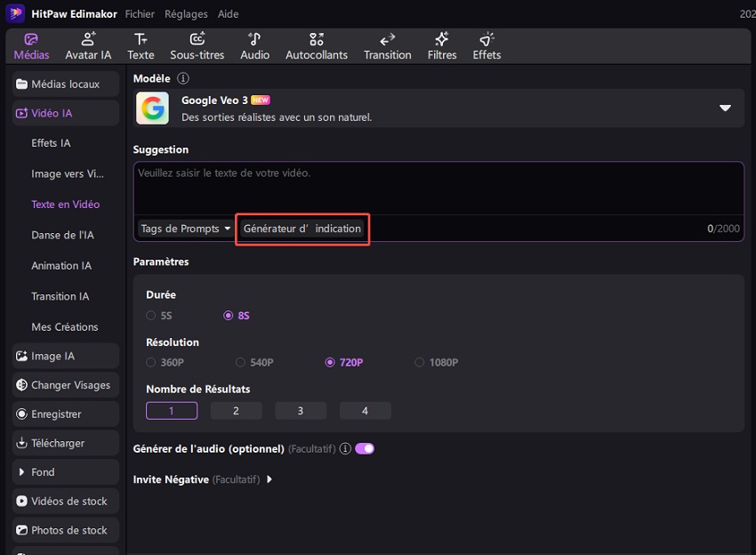756x555 pixels.
Task: Switch to the Texte tab
Action: click(x=141, y=46)
